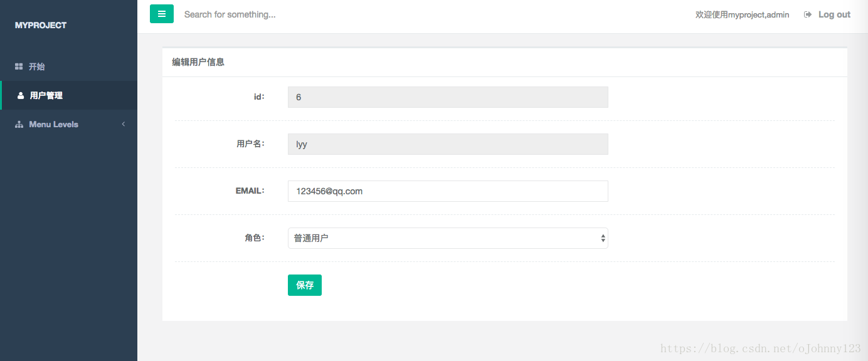Toggle sidebar with green hamburger button

pos(161,14)
